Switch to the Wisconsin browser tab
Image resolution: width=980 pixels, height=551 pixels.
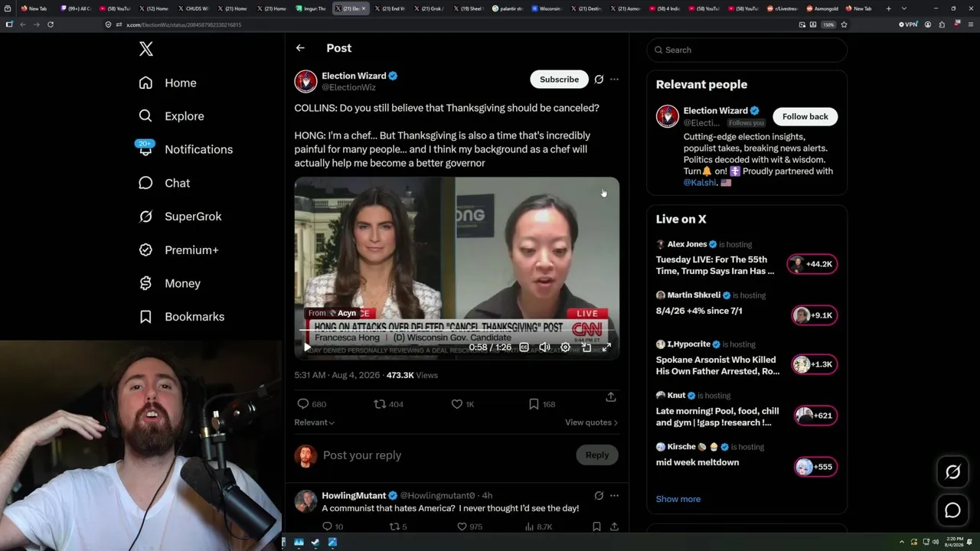(x=547, y=8)
